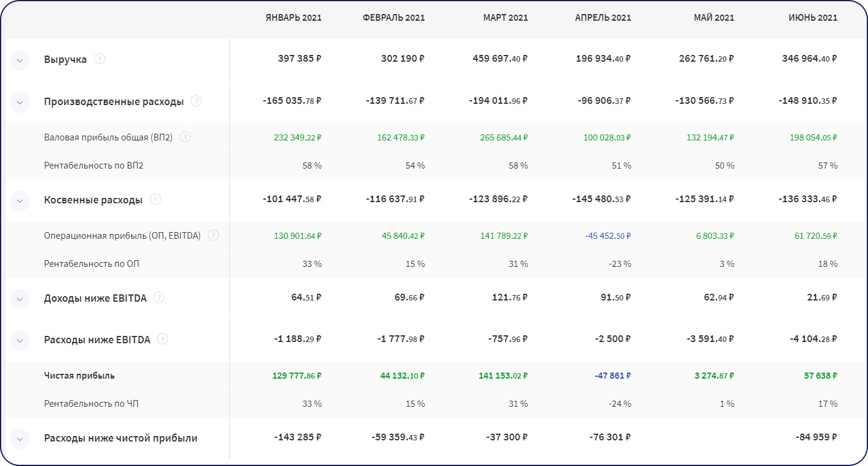This screenshot has height=466, width=868.
Task: Click the Чистая прибыль row label
Action: tap(79, 376)
